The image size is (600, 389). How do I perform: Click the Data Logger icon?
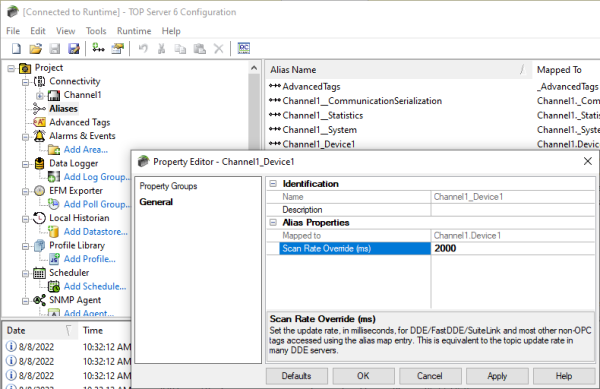tap(39, 163)
